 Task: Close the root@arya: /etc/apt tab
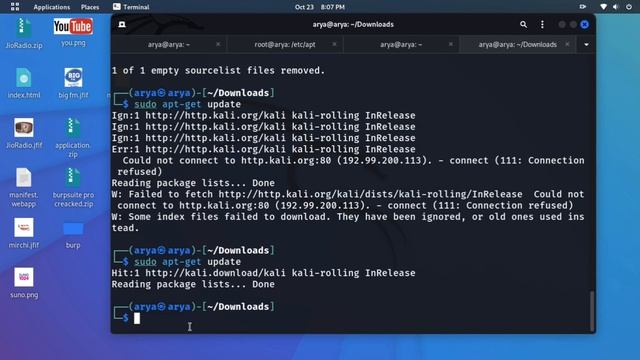click(x=334, y=44)
